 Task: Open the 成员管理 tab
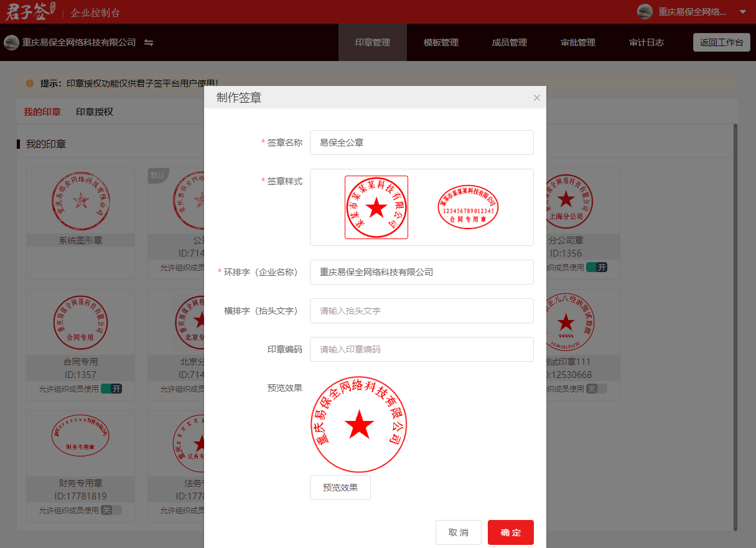coord(510,42)
